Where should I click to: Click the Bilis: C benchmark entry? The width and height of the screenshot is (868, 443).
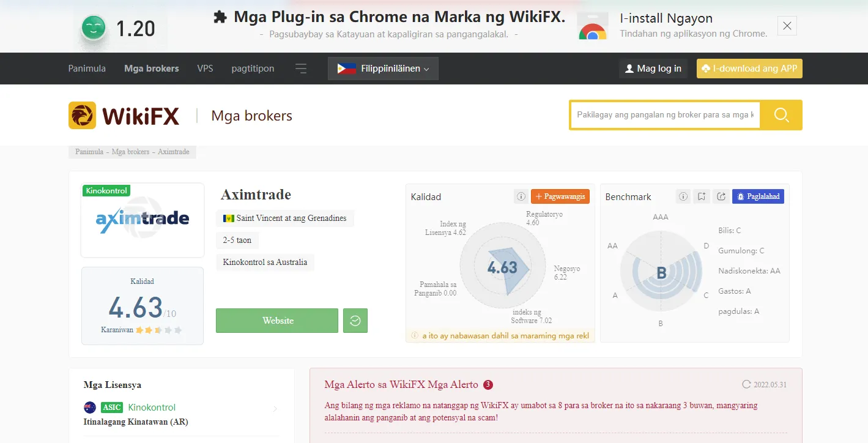(x=730, y=231)
